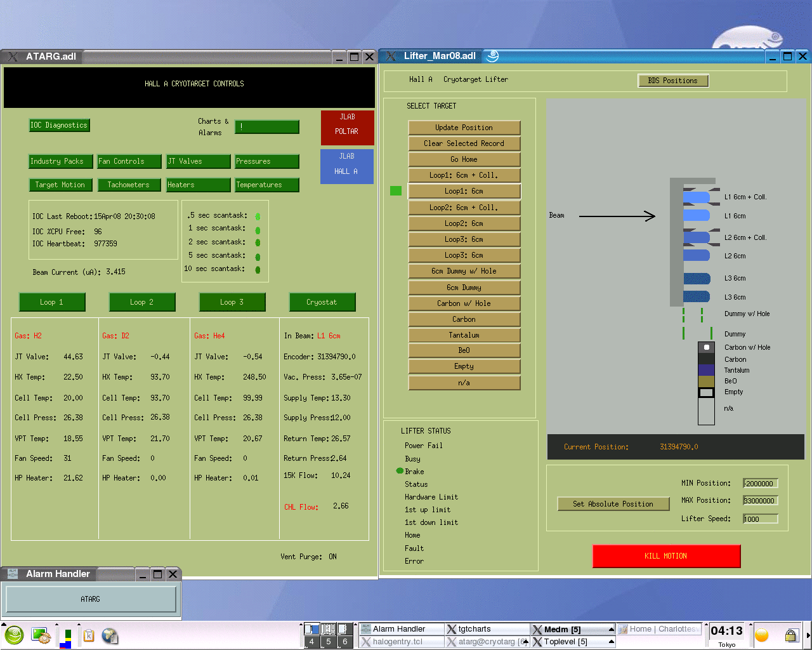Click the JLAB POLTAR red button
Viewport: 812px width, 650px height.
[x=347, y=128]
